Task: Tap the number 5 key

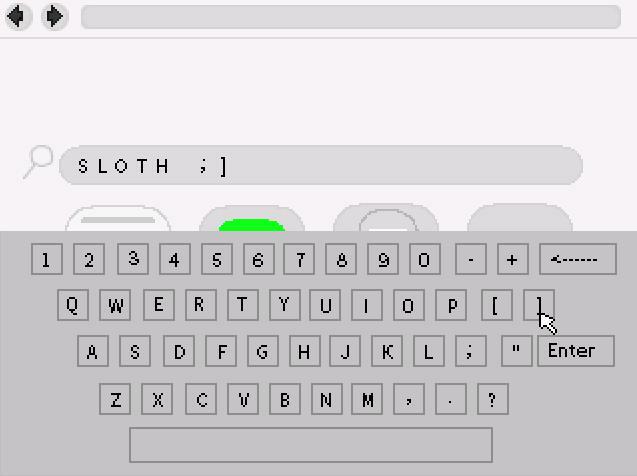Action: click(217, 259)
